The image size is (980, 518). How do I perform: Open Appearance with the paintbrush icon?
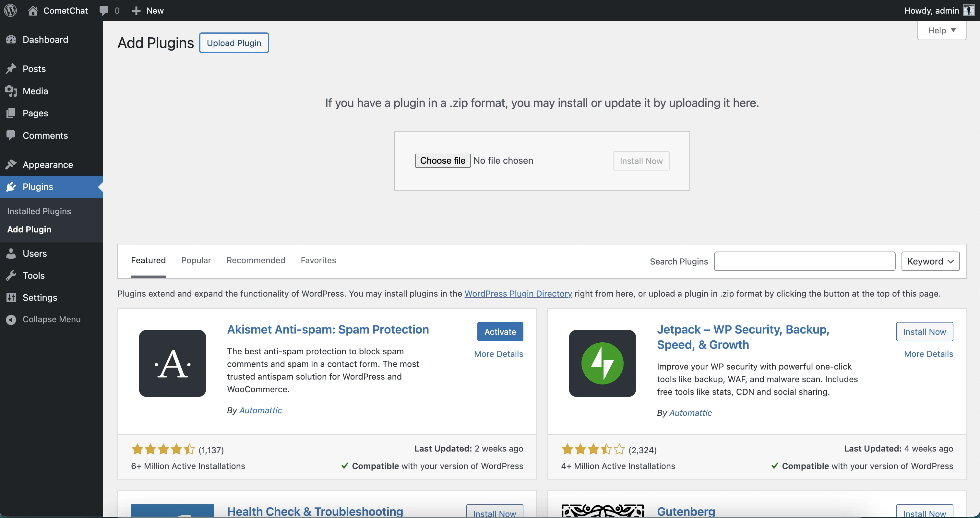[11, 164]
